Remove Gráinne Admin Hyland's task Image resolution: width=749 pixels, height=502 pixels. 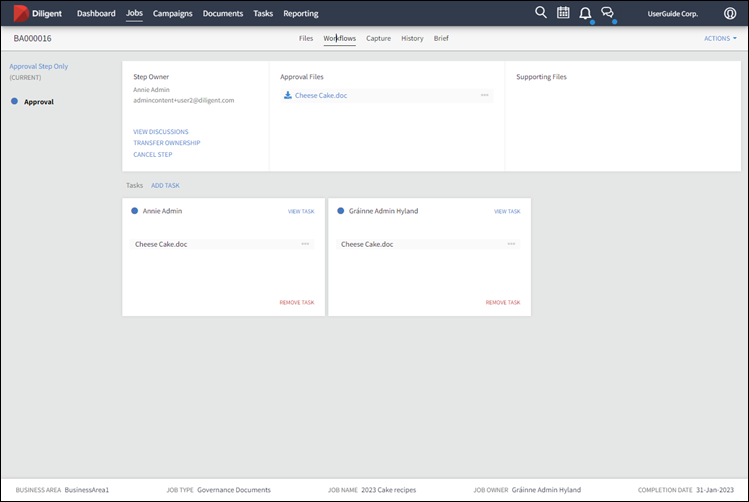coord(503,302)
